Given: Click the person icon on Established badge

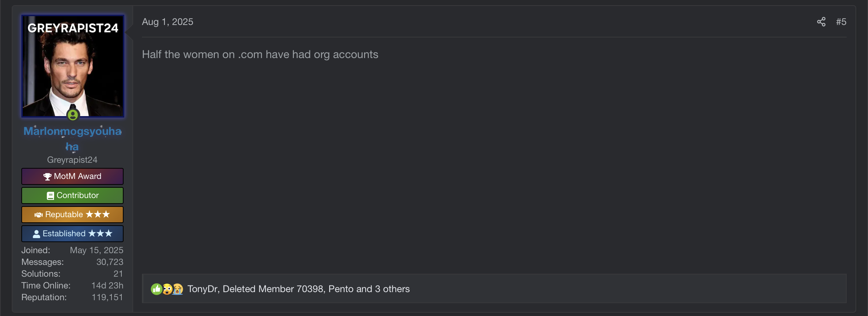Looking at the screenshot, I should (36, 234).
